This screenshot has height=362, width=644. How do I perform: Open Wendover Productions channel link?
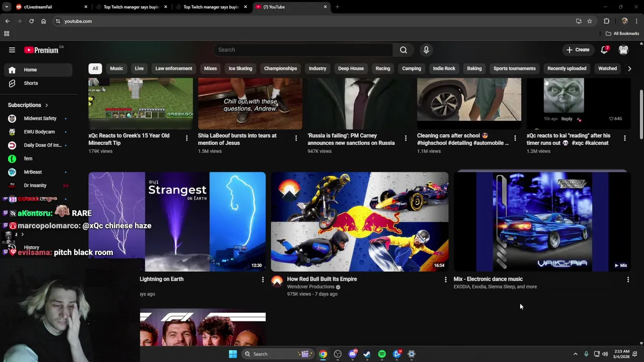[x=310, y=287]
